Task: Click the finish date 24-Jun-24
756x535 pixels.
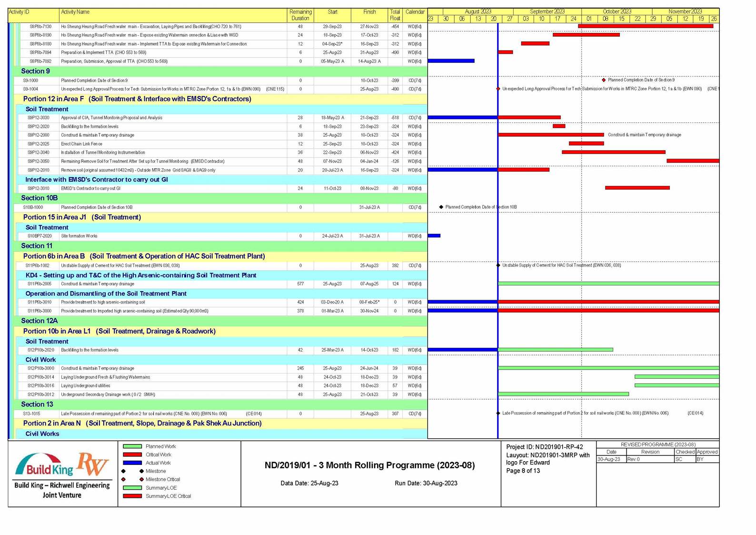Action: coord(369,368)
